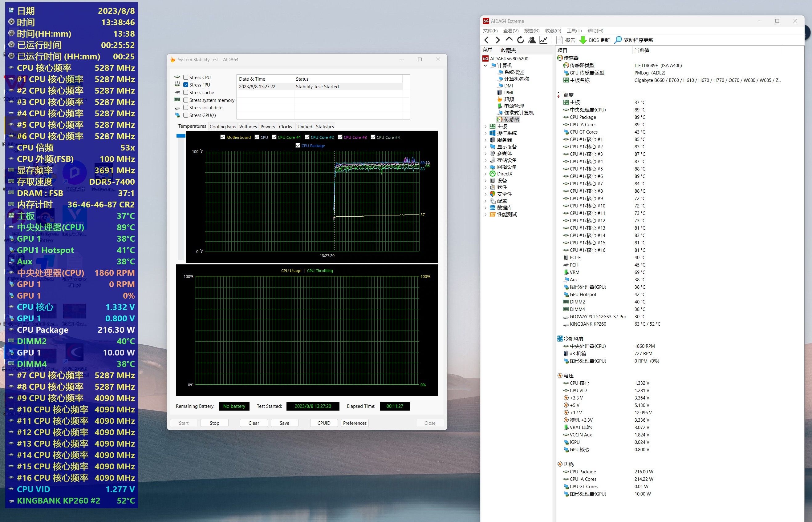Expand the 操作系统 tree node

485,133
